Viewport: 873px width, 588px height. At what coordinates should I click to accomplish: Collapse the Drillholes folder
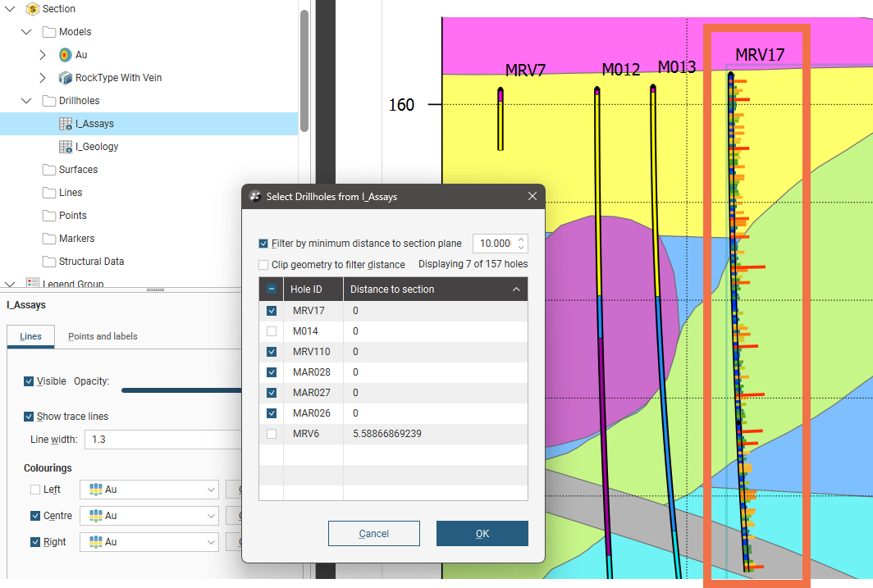point(26,101)
